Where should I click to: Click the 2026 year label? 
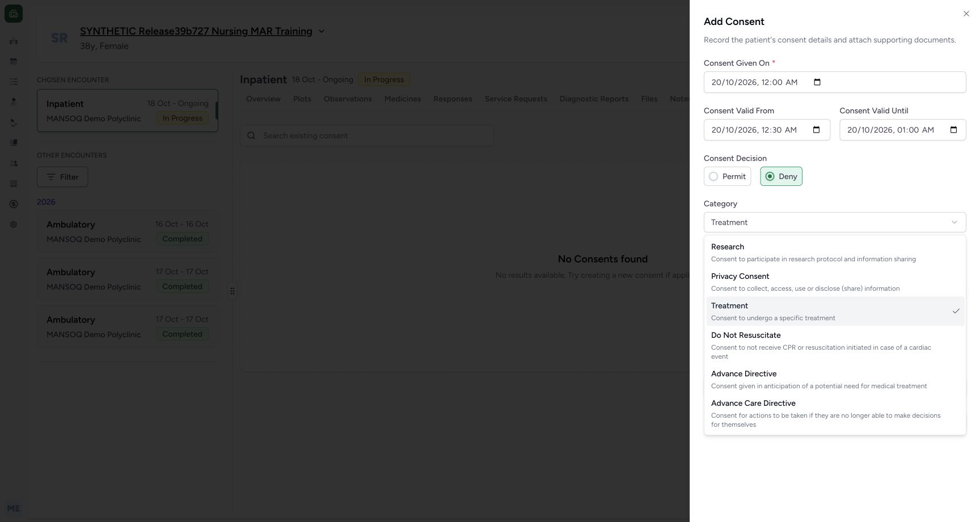[46, 202]
